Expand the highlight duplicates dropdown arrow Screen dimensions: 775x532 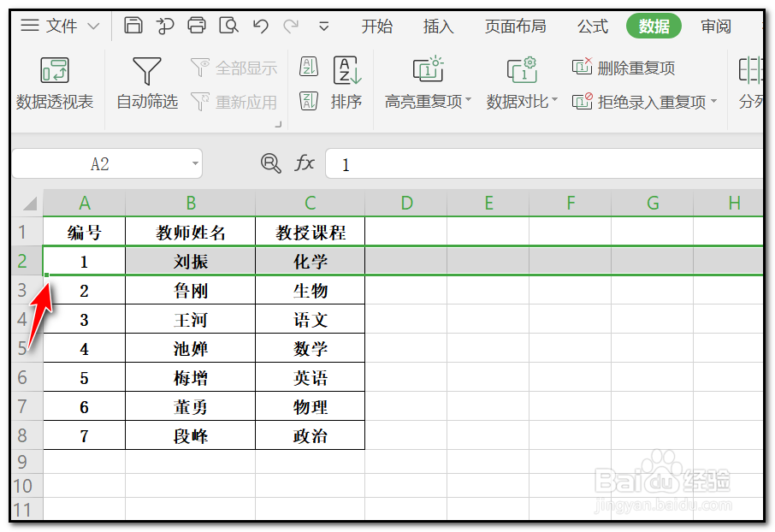point(468,100)
